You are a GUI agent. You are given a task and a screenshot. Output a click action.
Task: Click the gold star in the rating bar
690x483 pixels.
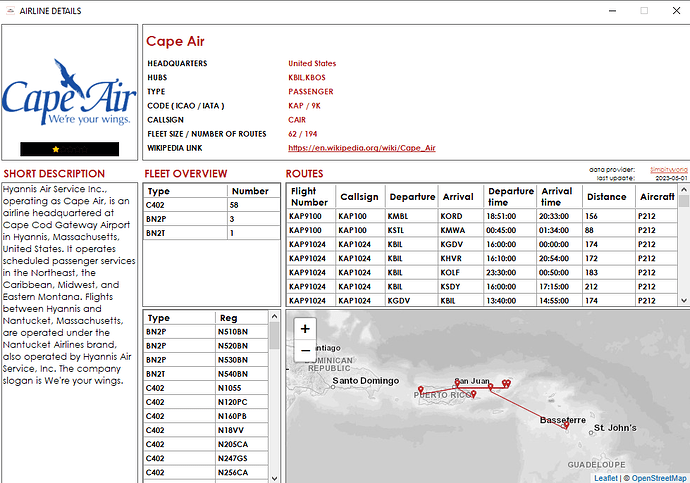point(55,149)
